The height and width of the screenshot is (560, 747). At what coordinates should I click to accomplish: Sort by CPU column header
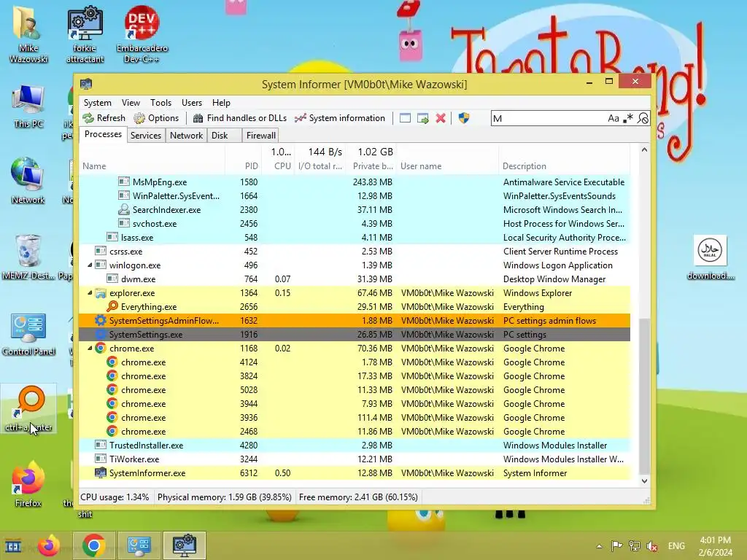point(277,166)
